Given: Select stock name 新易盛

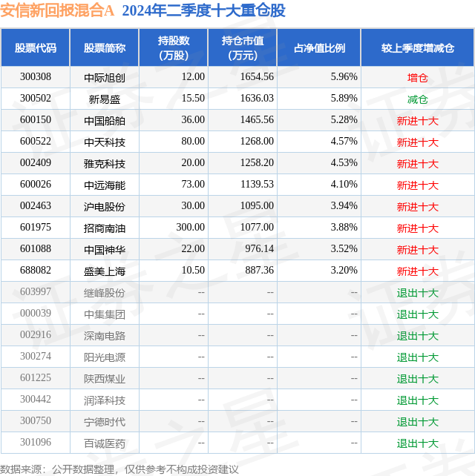Looking at the screenshot, I should pos(104,99).
